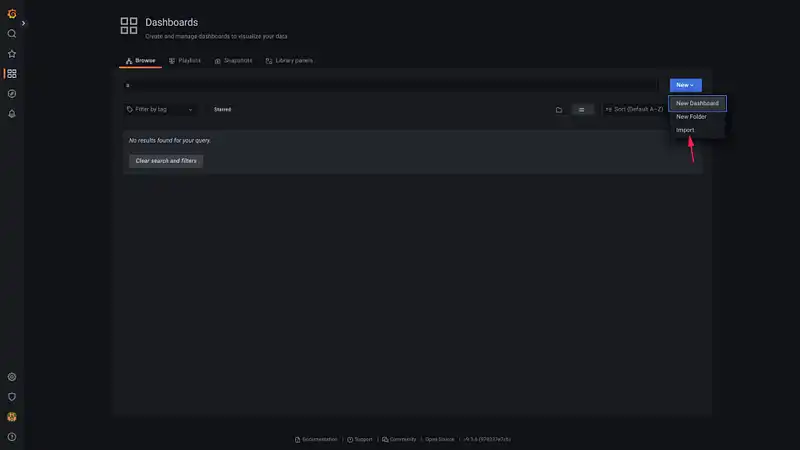The image size is (800, 450).
Task: Open the Documentation footer link
Action: (x=316, y=439)
